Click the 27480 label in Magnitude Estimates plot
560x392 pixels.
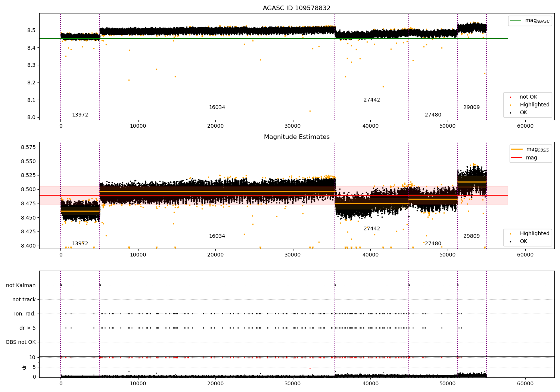point(433,244)
